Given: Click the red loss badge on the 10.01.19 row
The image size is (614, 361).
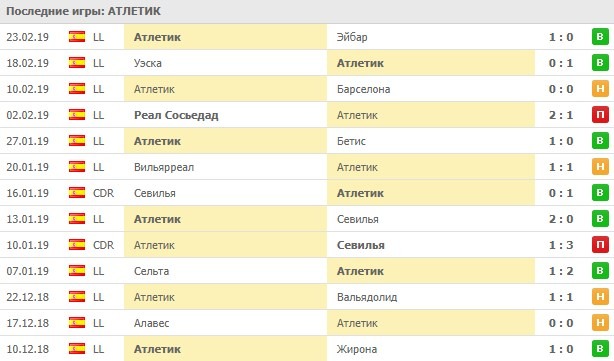Looking at the screenshot, I should (x=600, y=245).
